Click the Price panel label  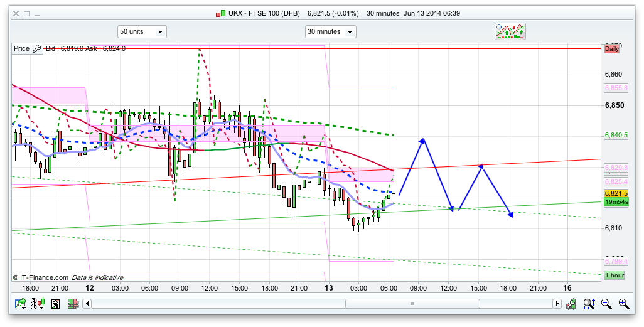tap(22, 48)
